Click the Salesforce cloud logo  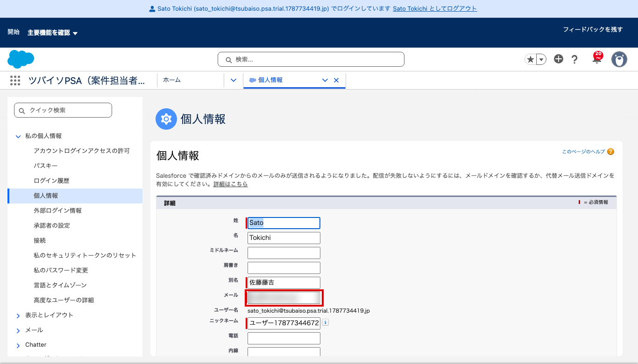click(x=21, y=59)
